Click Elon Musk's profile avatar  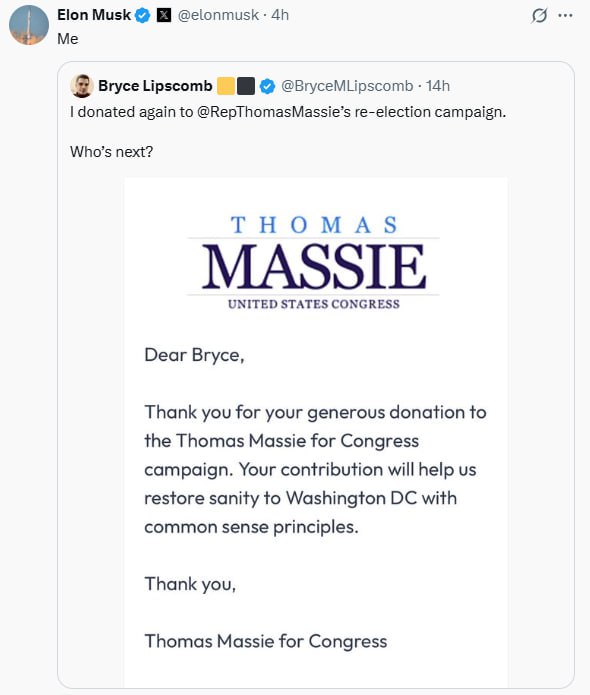click(29, 25)
